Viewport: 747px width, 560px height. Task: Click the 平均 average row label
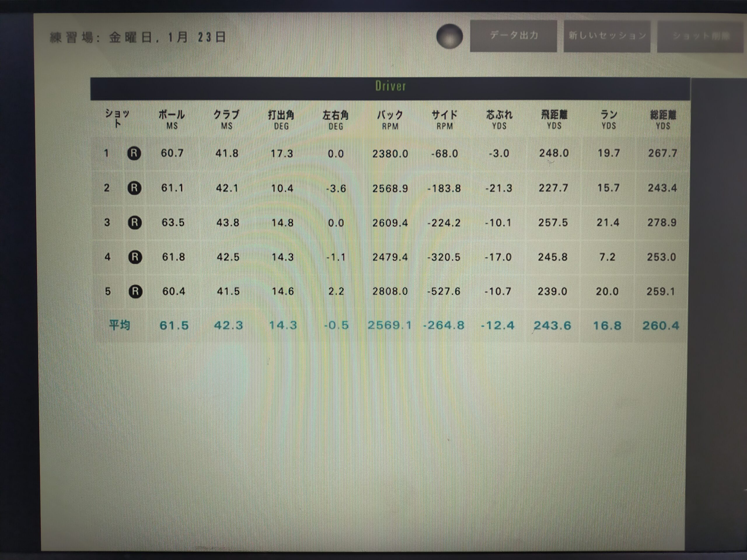[x=120, y=325]
